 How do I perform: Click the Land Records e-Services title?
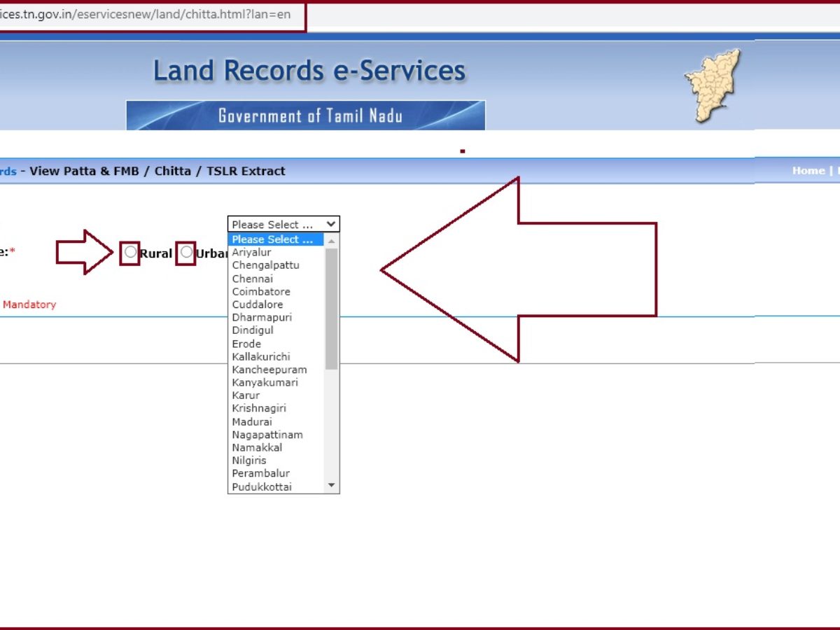(309, 71)
